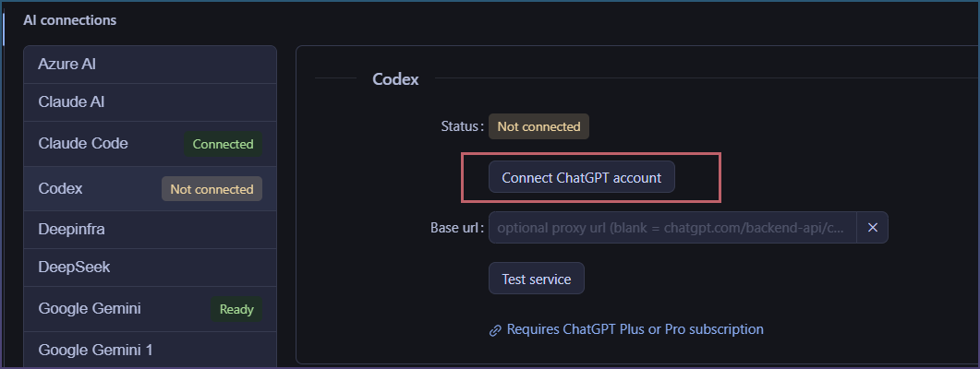Run the Test service button
Screen dimensions: 980x369
pyautogui.click(x=537, y=279)
